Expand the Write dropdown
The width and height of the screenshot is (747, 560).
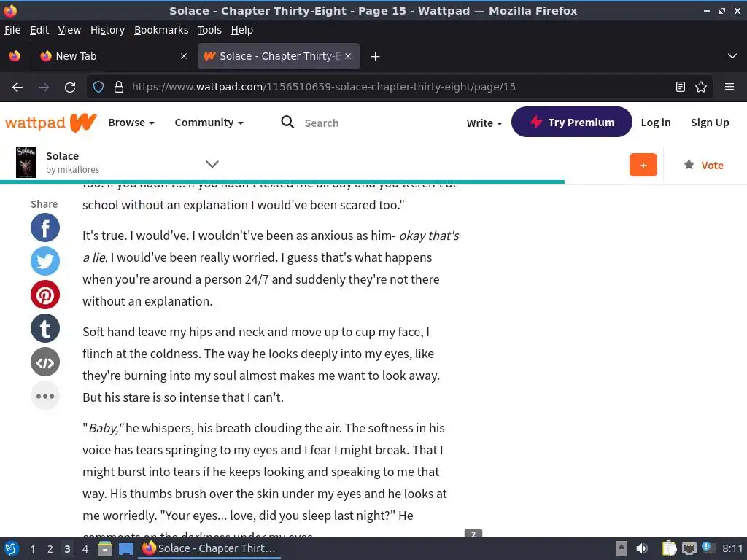(x=484, y=122)
